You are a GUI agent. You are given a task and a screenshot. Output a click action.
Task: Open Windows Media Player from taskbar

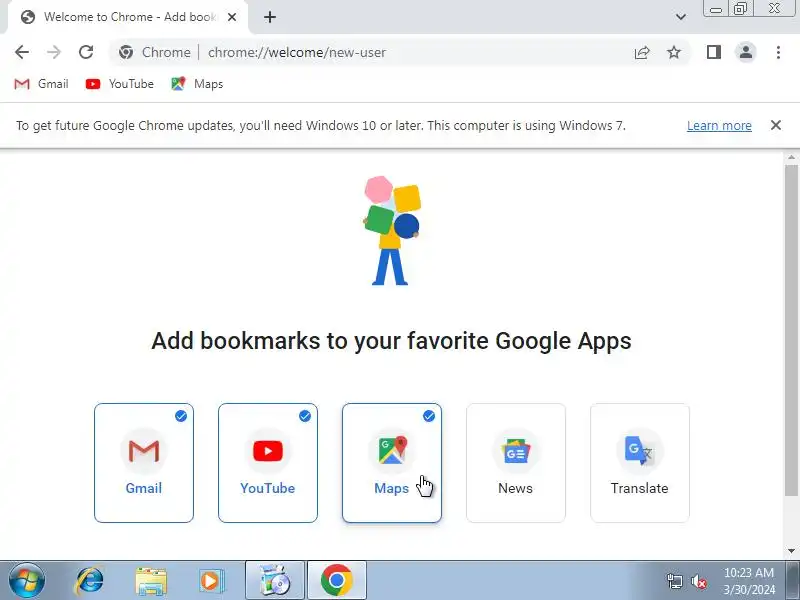tap(212, 581)
